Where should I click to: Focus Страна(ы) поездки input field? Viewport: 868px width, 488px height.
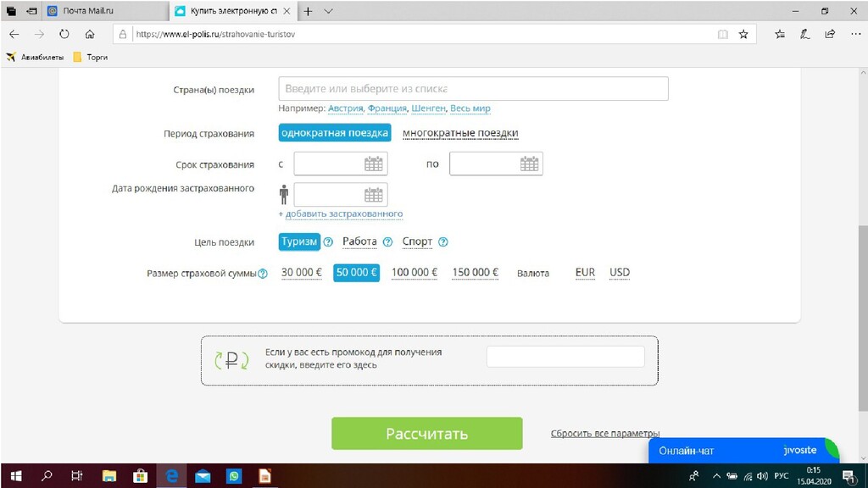coord(473,88)
